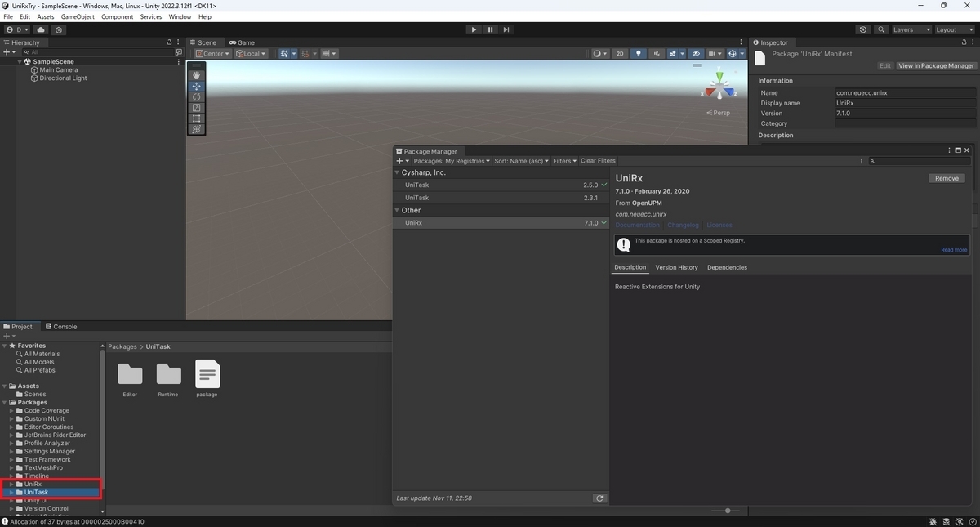Open the Layout dropdown
This screenshot has width=980, height=527.
955,29
